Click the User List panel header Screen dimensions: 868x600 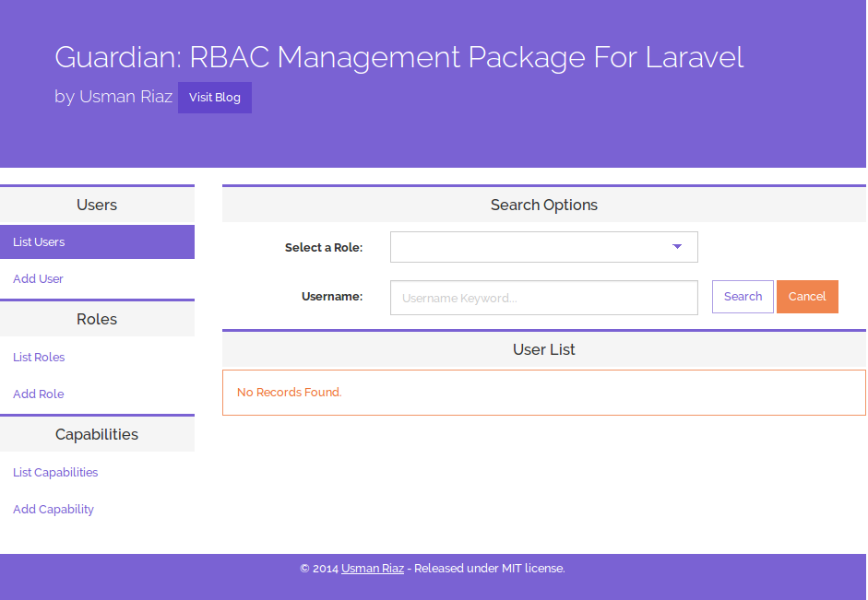[543, 349]
